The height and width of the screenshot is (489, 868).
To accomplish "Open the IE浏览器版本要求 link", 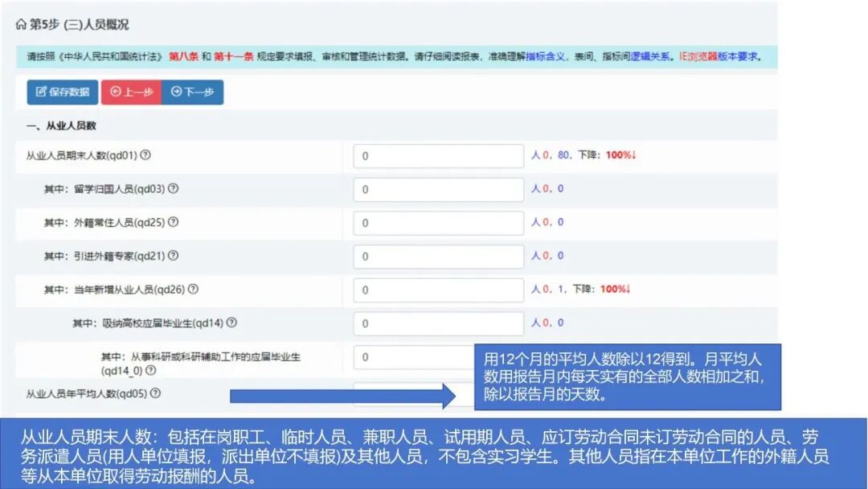I will tap(718, 58).
